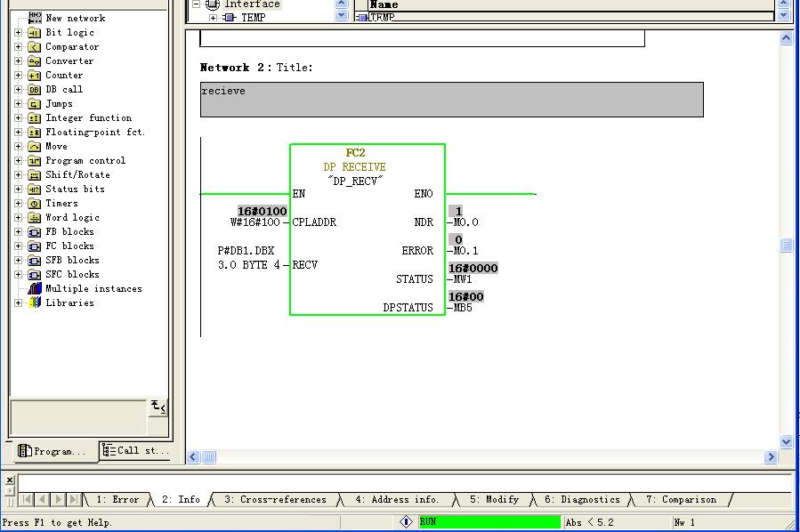Click the Multiple instances icon
The image size is (800, 532).
34,289
